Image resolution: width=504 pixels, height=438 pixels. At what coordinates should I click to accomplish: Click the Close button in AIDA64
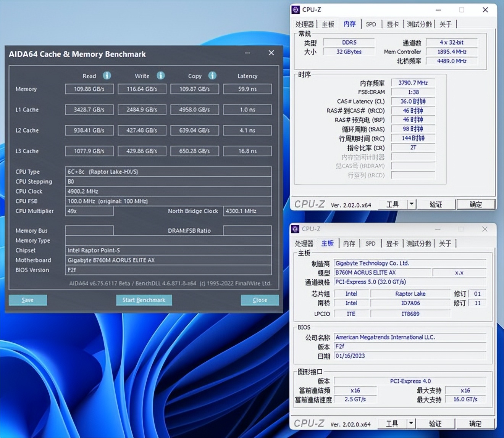(260, 300)
